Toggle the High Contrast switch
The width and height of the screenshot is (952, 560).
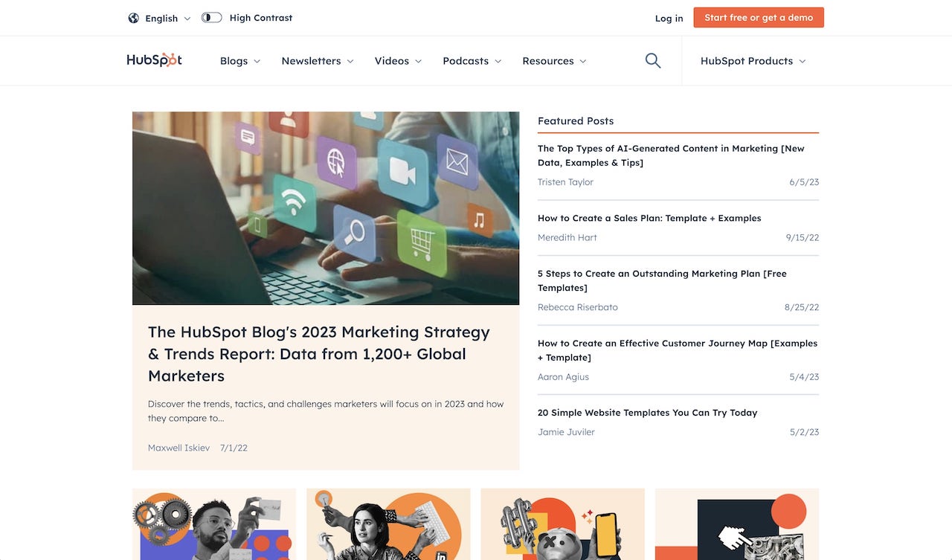(x=211, y=17)
